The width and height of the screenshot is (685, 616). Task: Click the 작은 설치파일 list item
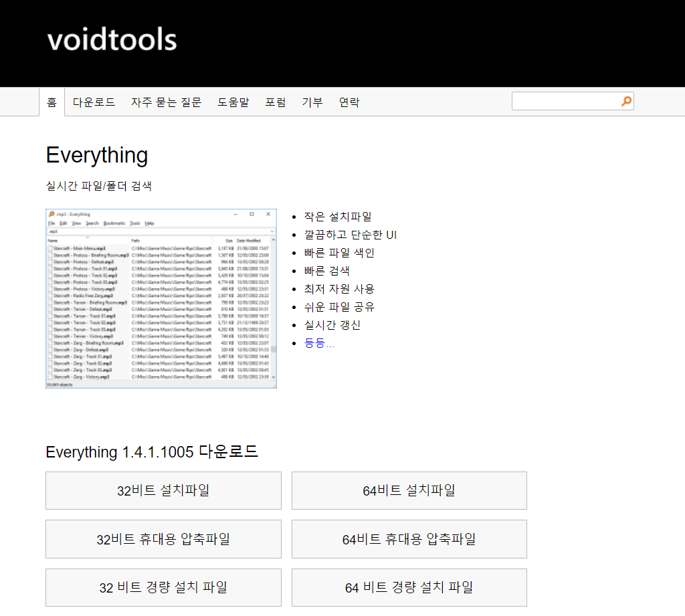(x=338, y=217)
